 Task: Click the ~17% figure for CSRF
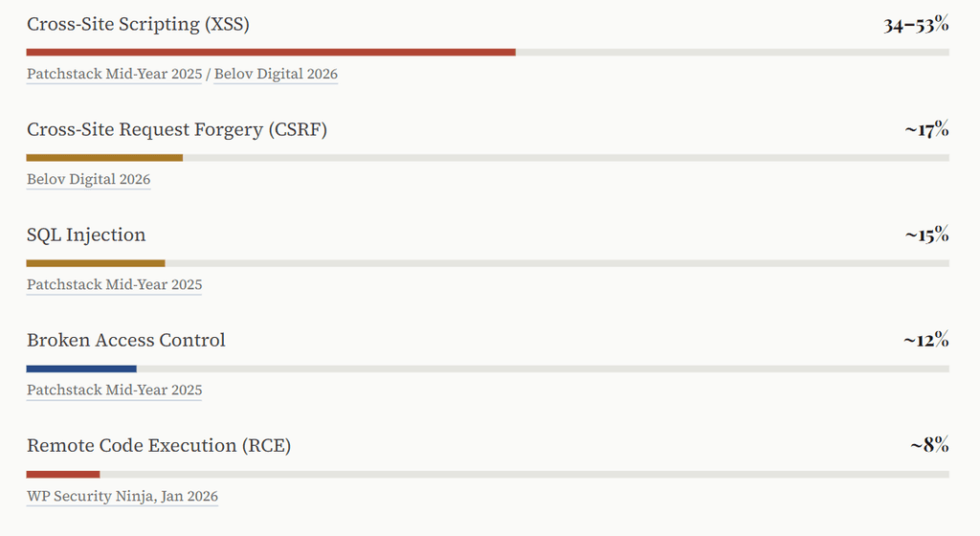tap(926, 130)
